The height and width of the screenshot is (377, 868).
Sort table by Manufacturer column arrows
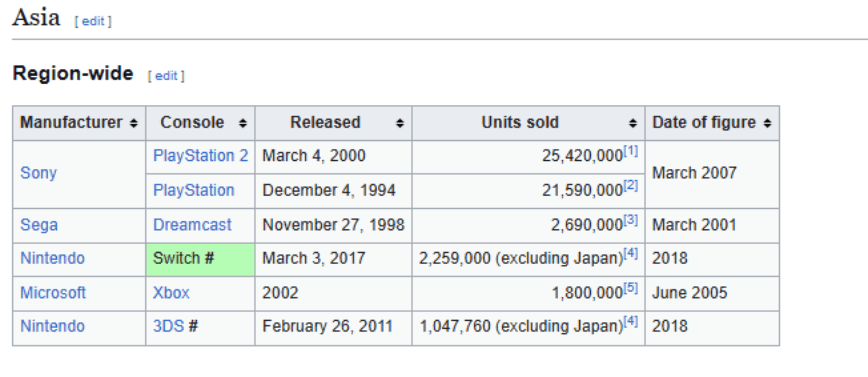134,123
